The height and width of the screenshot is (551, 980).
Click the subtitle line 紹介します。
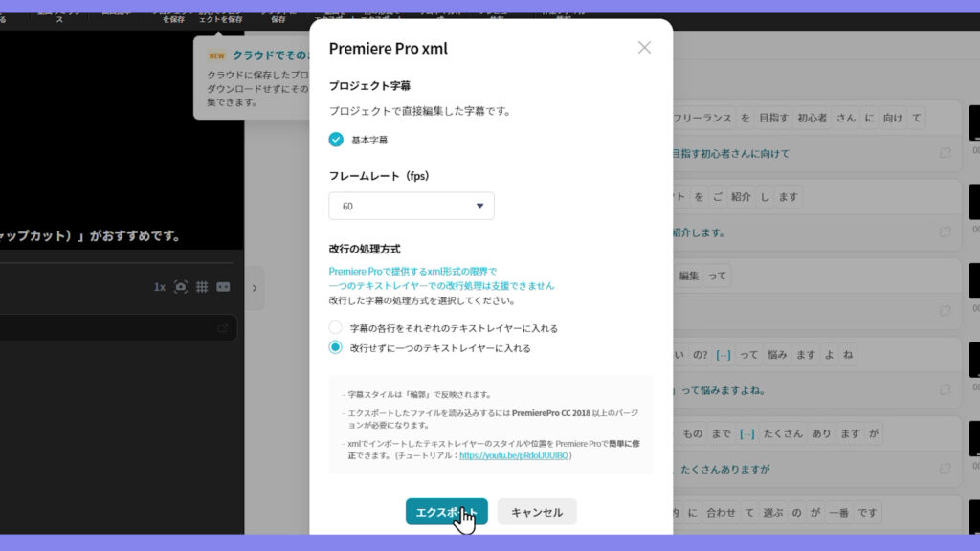(699, 231)
